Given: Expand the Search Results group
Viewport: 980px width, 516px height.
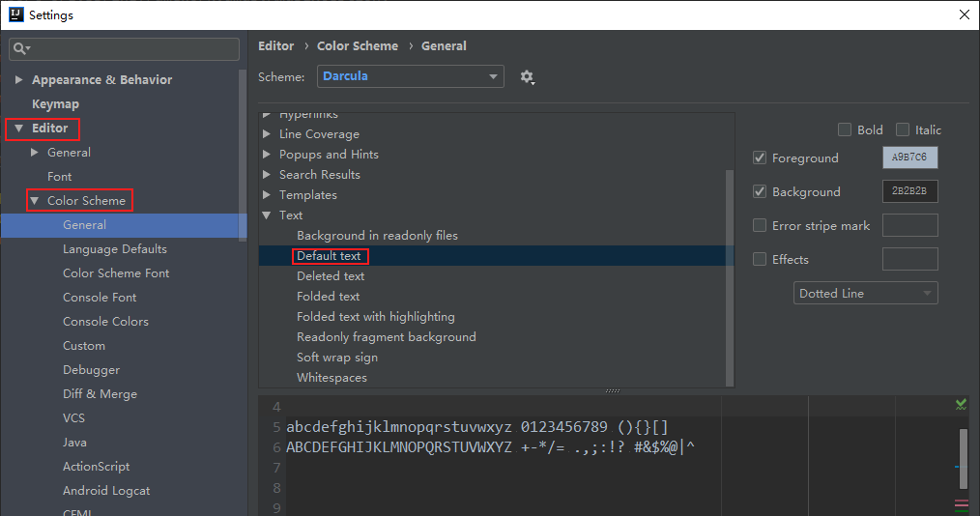Looking at the screenshot, I should pyautogui.click(x=267, y=174).
